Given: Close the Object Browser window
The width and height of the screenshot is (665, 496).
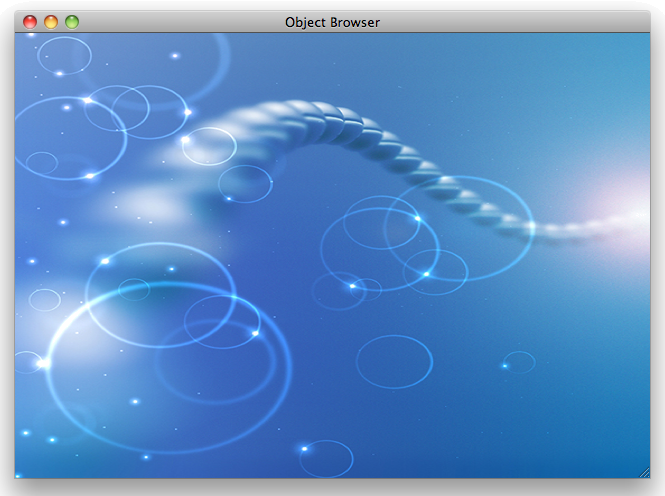Looking at the screenshot, I should tap(30, 22).
